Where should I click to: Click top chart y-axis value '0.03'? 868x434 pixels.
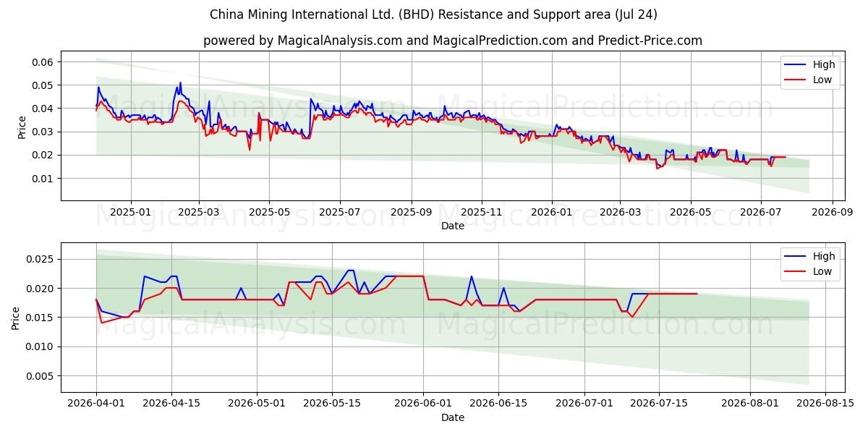(43, 132)
